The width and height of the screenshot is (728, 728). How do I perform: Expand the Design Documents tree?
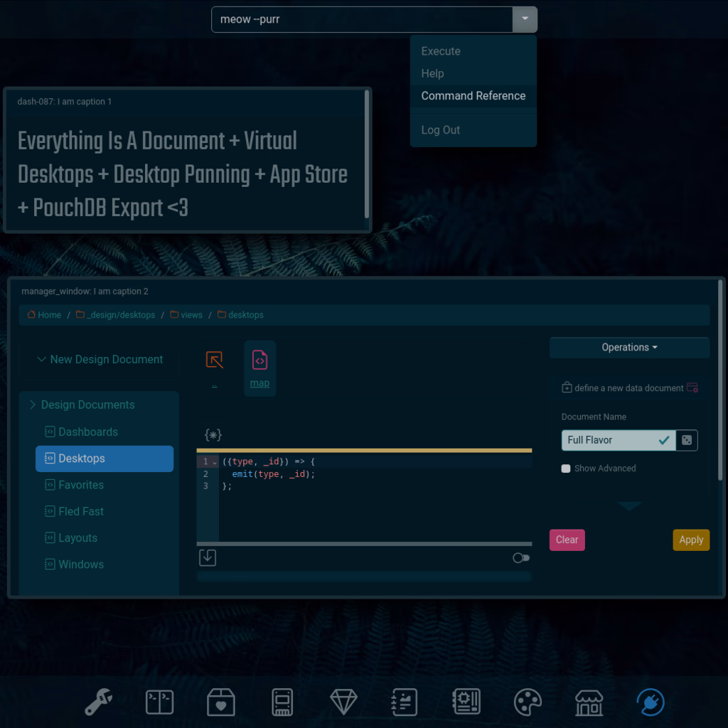[x=33, y=405]
